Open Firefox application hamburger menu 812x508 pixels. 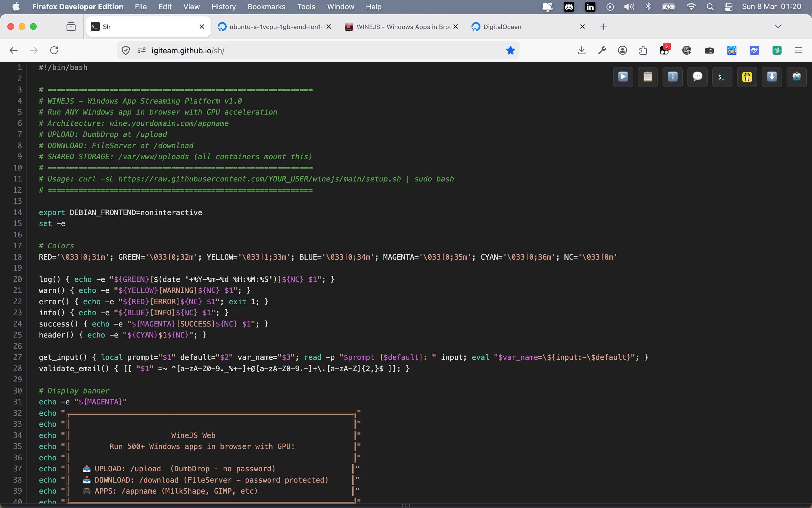(798, 51)
